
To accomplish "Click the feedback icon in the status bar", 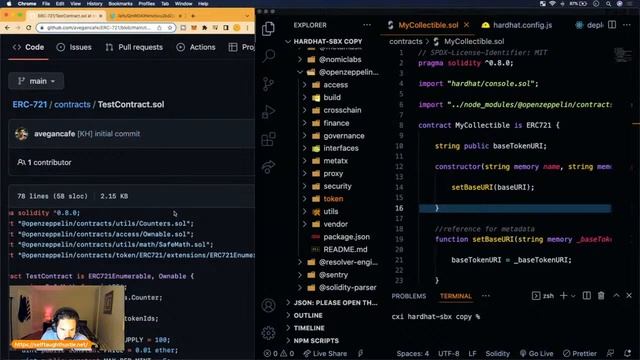I will [x=610, y=353].
